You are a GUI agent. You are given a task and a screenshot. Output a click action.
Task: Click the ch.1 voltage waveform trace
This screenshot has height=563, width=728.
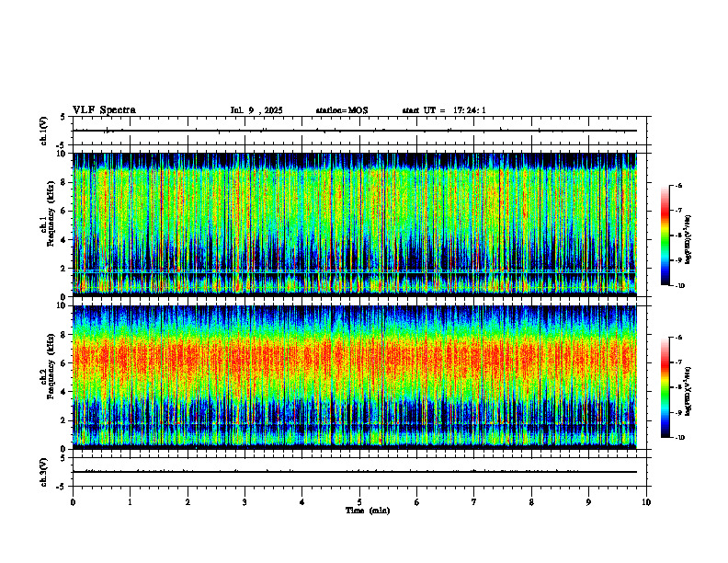coord(355,131)
